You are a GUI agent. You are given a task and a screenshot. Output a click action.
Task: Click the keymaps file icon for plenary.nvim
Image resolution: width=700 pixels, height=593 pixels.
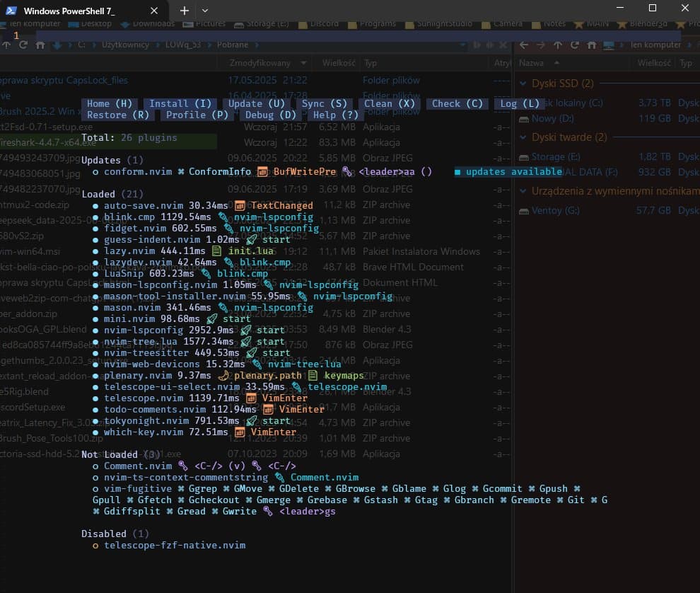[x=313, y=375]
